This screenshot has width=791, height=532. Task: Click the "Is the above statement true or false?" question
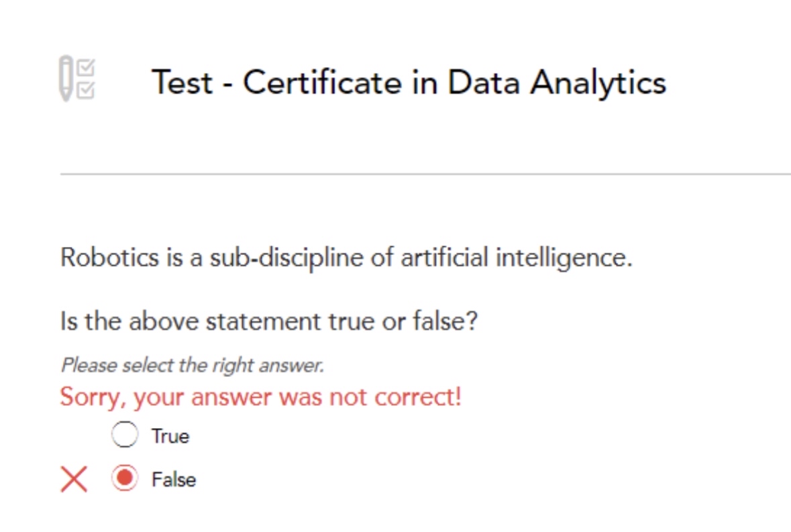tap(269, 321)
